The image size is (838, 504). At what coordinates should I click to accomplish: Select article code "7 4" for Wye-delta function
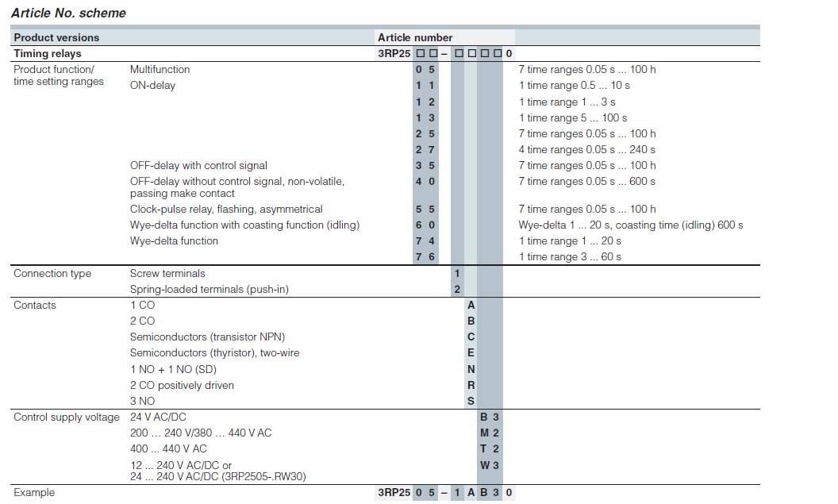coord(425,241)
